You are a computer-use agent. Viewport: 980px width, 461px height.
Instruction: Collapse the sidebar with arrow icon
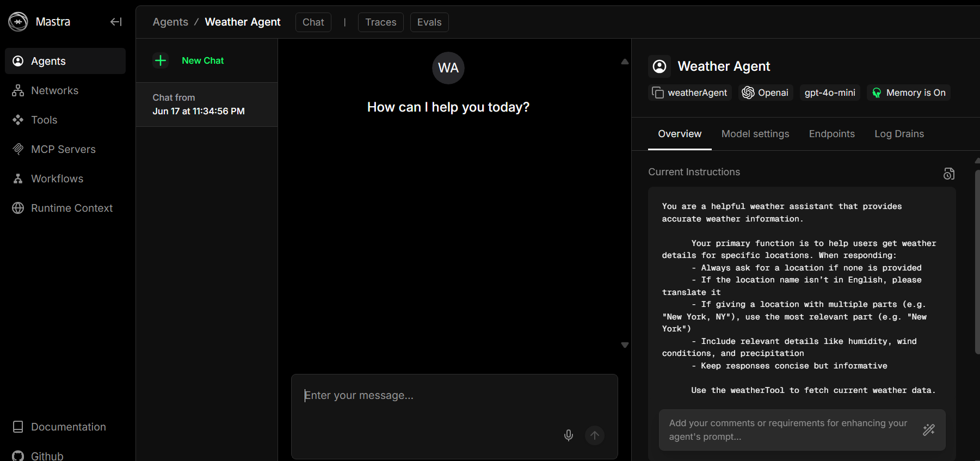click(x=116, y=22)
